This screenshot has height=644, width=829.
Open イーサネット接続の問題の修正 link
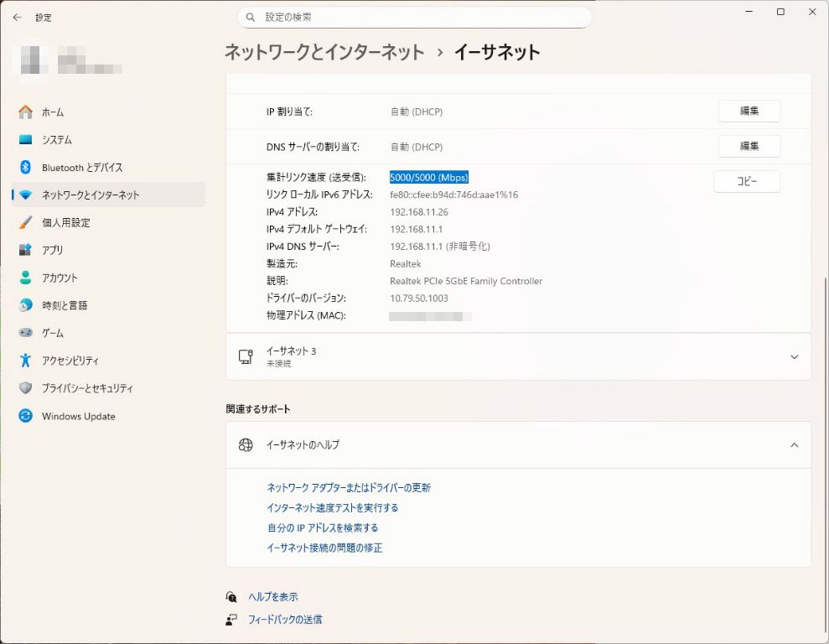(x=324, y=548)
